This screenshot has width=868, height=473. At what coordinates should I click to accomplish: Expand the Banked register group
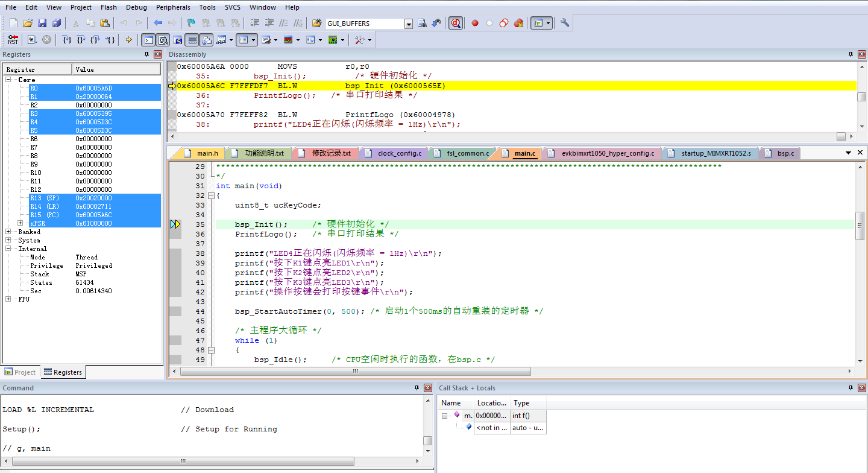point(8,232)
